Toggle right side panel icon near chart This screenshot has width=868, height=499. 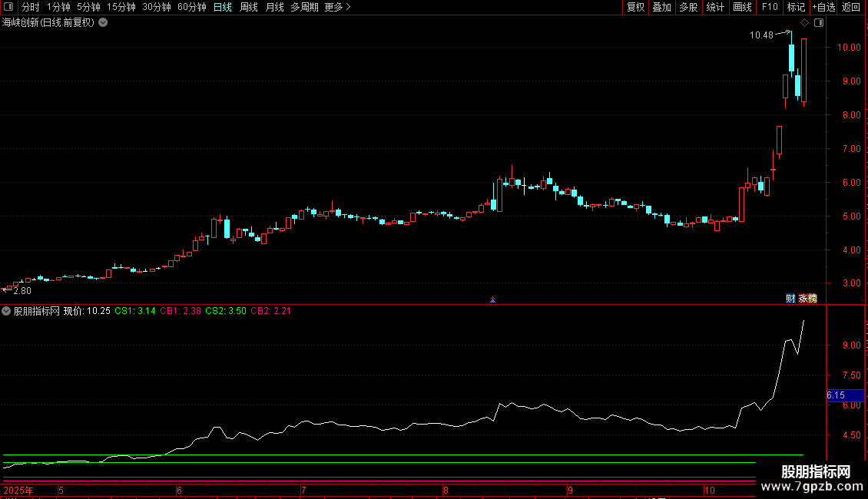click(x=818, y=23)
